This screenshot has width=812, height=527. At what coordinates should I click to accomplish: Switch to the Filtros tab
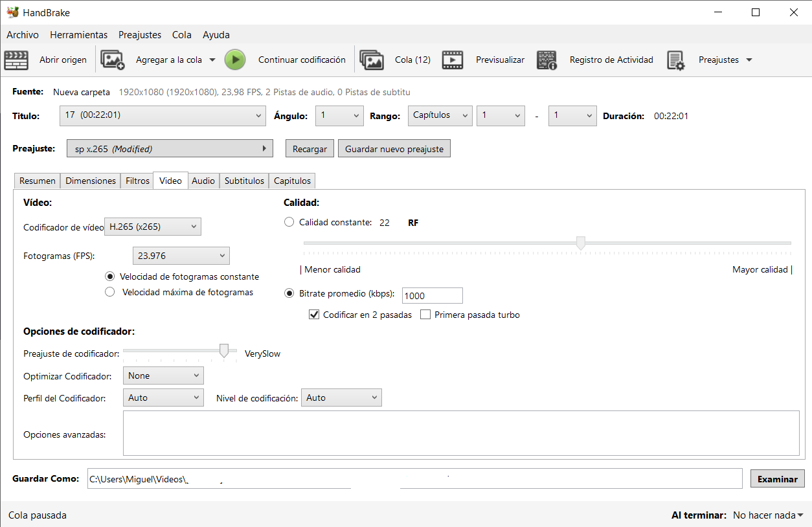(137, 181)
